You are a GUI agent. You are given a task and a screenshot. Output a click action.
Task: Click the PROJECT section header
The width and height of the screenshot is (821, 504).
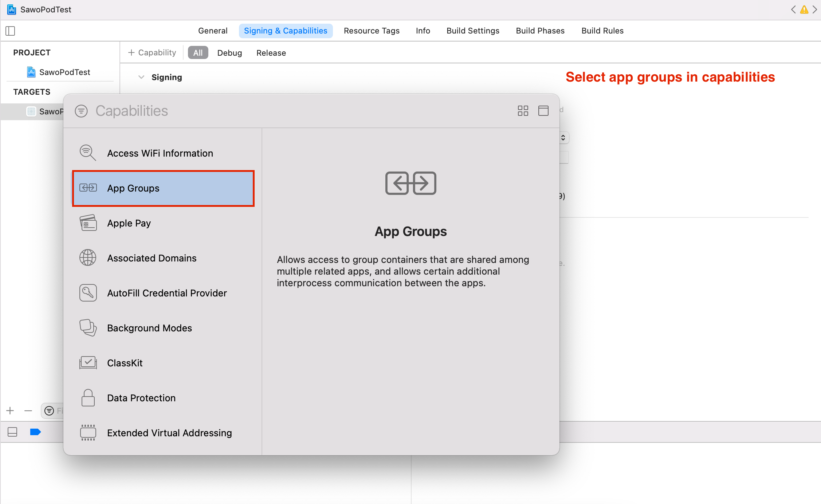pos(32,53)
